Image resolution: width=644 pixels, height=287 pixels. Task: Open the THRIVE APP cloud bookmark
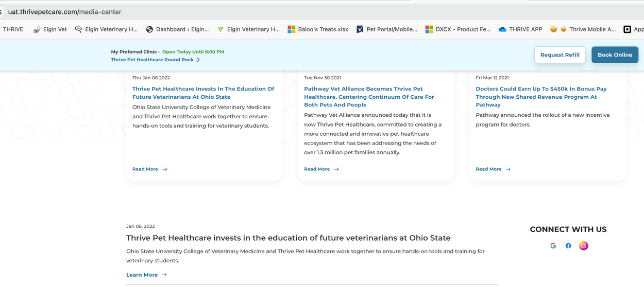502,29
